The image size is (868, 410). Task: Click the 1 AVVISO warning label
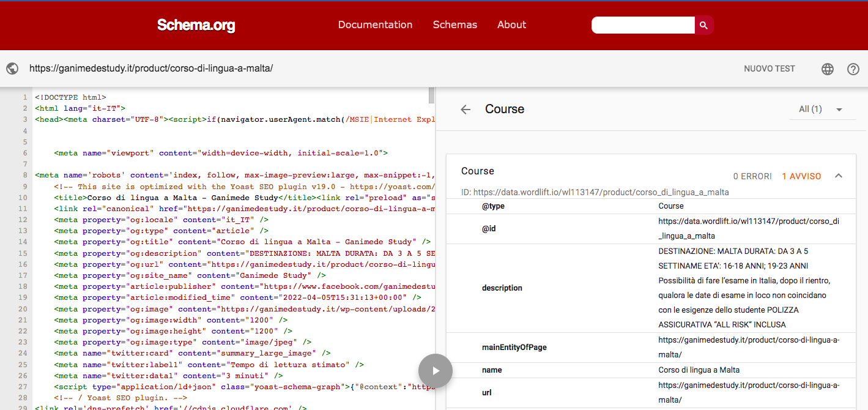coord(801,176)
